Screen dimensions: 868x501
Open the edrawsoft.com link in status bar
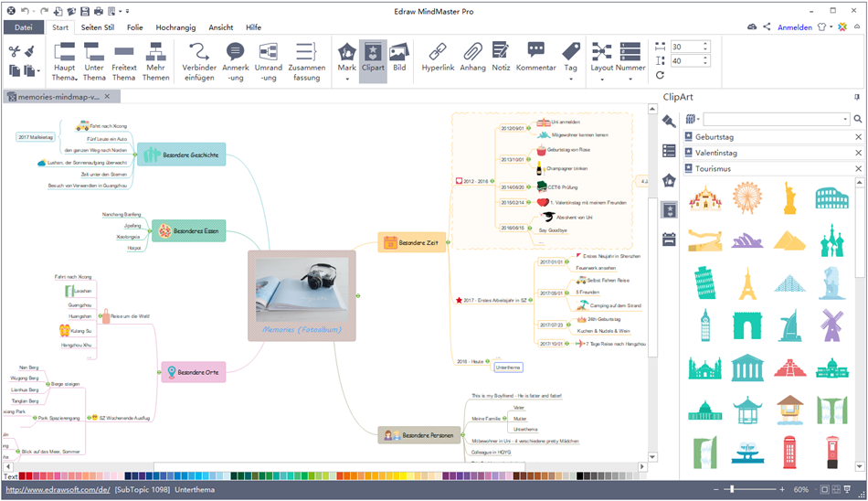[x=57, y=490]
